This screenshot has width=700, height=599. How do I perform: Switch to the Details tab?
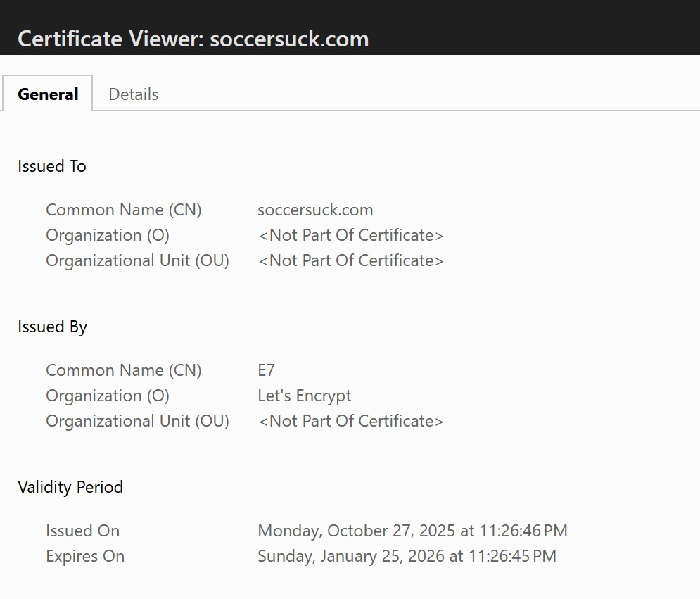pos(134,94)
